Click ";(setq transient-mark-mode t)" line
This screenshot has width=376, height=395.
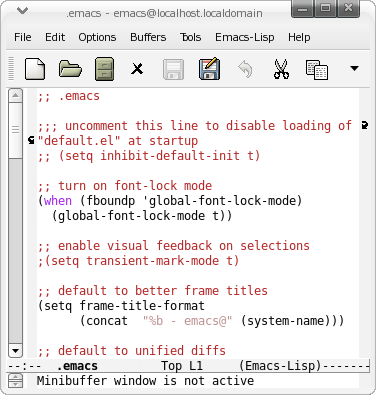coord(138,261)
